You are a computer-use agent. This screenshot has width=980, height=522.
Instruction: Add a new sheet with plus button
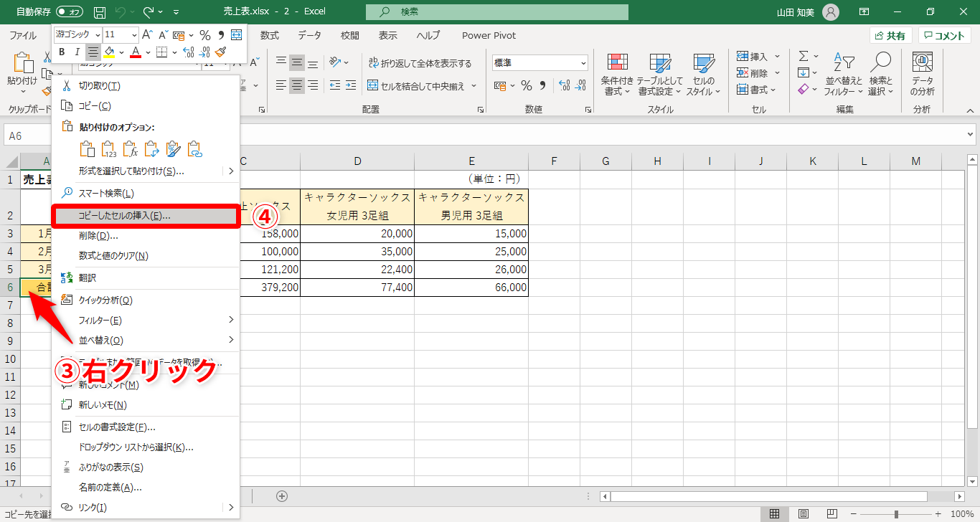pyautogui.click(x=282, y=496)
